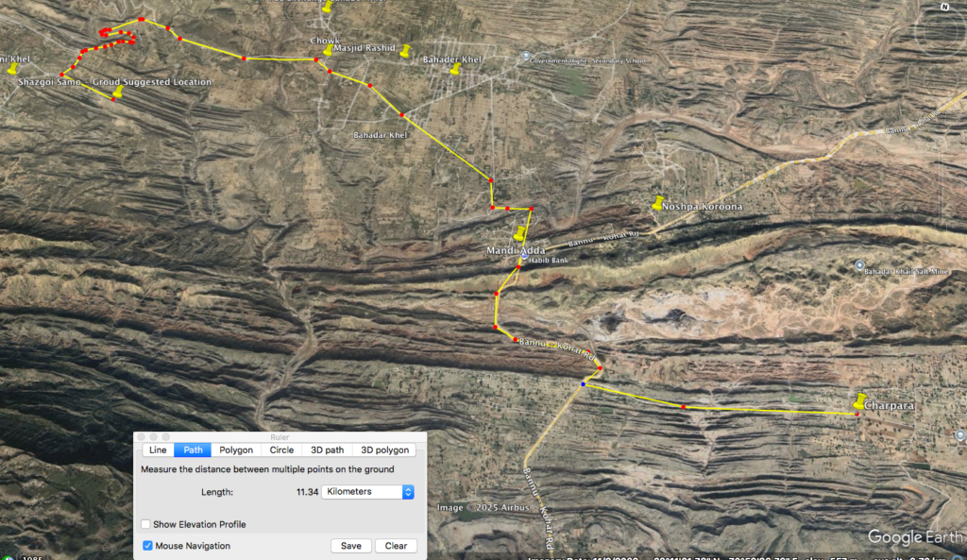The width and height of the screenshot is (967, 560).
Task: Click the 'Bahadar Khail Salt Mine' label
Action: [906, 271]
